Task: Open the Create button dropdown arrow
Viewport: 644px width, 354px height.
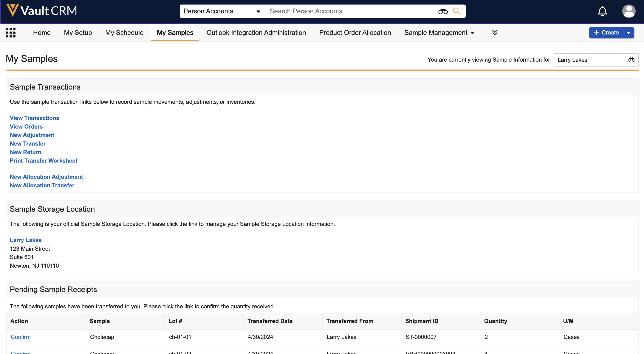Action: 628,33
